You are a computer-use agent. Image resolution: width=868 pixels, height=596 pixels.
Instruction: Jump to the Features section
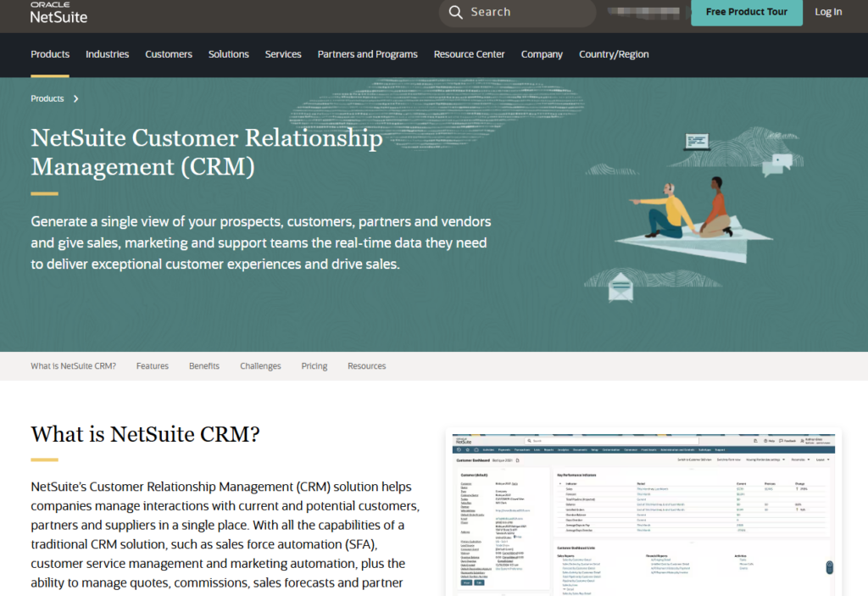(153, 366)
